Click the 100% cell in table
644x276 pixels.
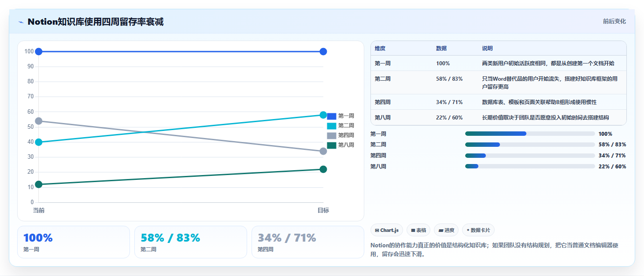click(443, 63)
